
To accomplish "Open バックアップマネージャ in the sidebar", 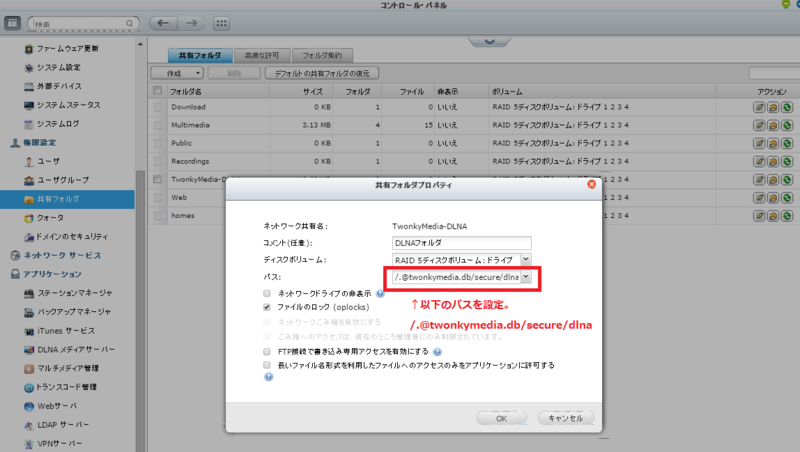I will pos(67,312).
